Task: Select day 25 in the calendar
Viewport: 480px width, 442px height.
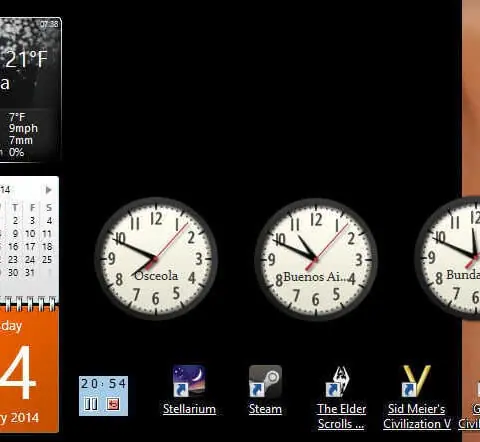Action: tap(47, 259)
